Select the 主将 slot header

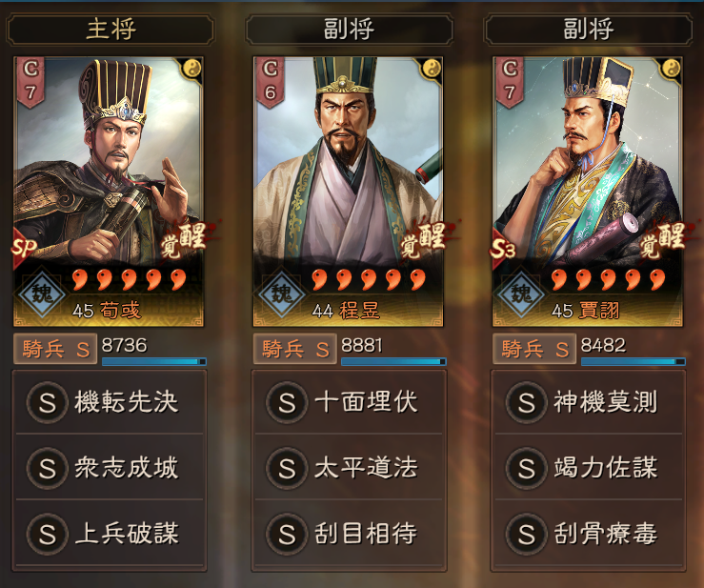click(111, 30)
